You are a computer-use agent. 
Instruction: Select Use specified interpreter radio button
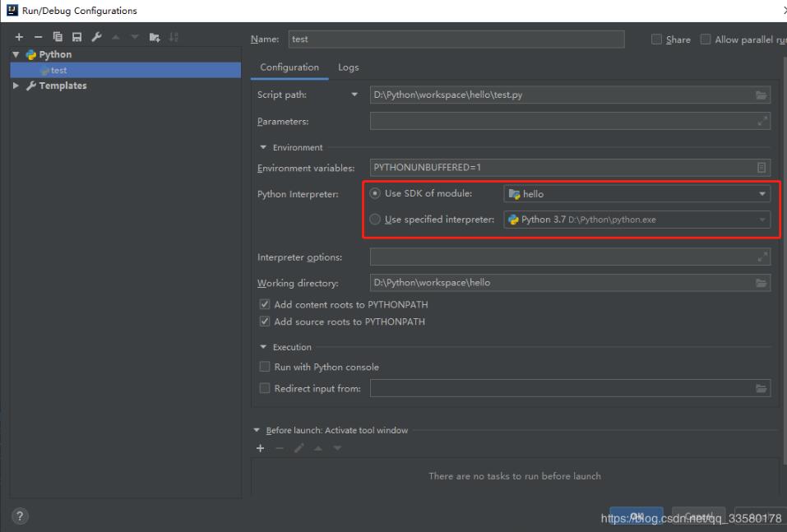(375, 220)
